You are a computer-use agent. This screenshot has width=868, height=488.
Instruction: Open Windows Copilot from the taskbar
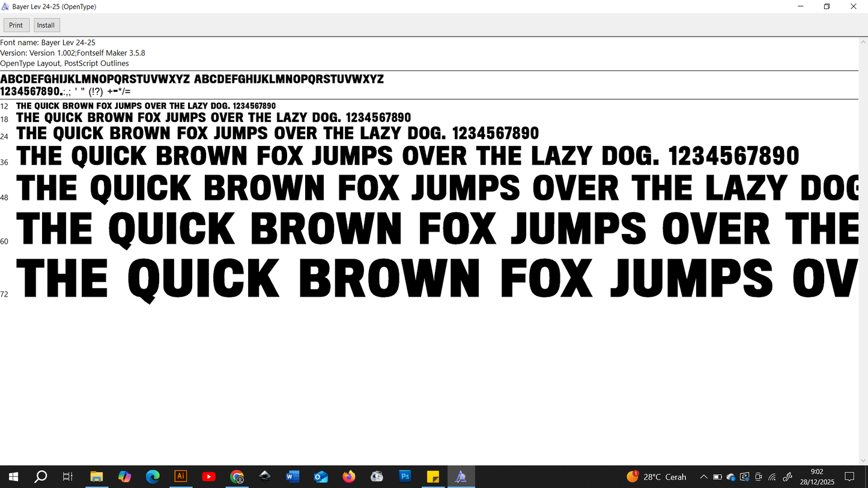[x=125, y=476]
